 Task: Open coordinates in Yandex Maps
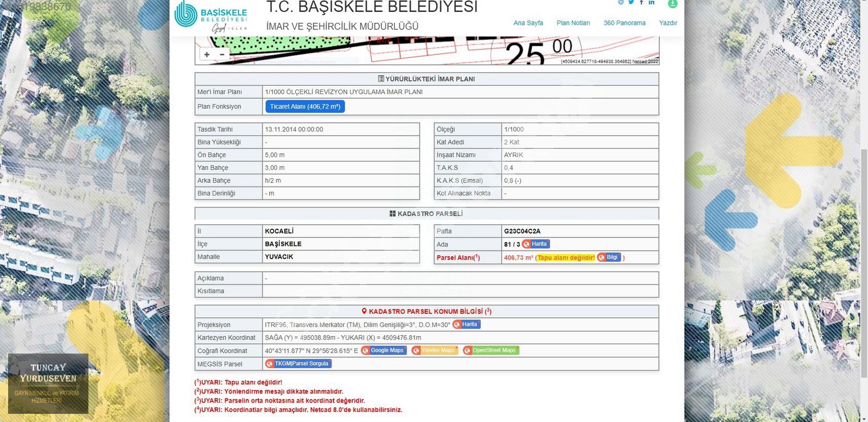[435, 351]
